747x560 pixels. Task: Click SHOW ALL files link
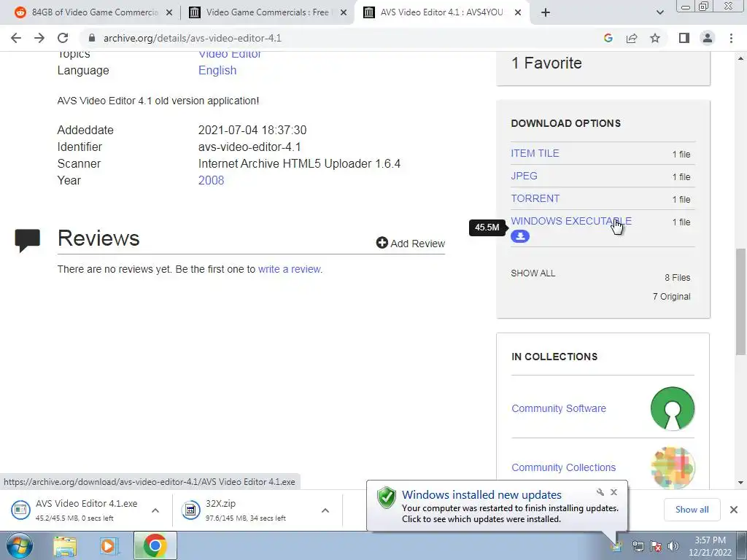[533, 273]
